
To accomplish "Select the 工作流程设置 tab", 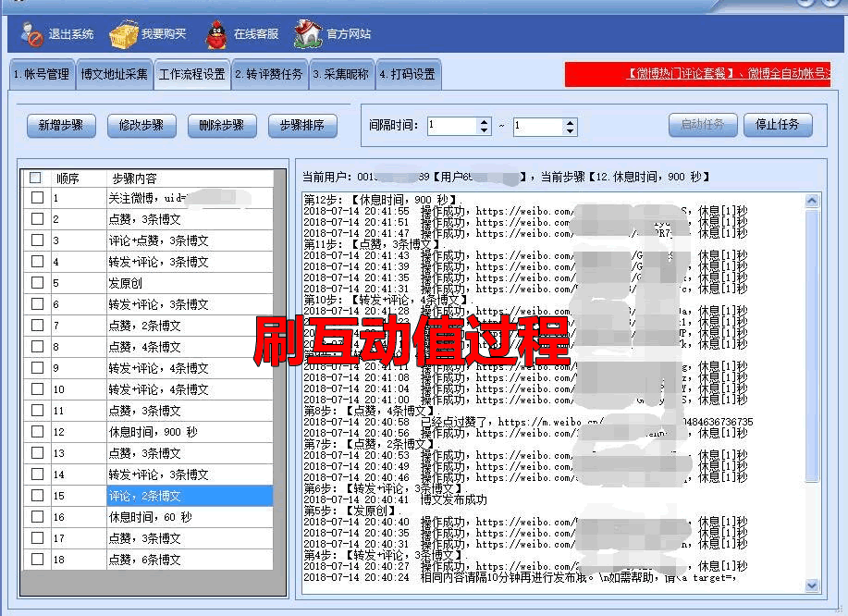I will (192, 74).
